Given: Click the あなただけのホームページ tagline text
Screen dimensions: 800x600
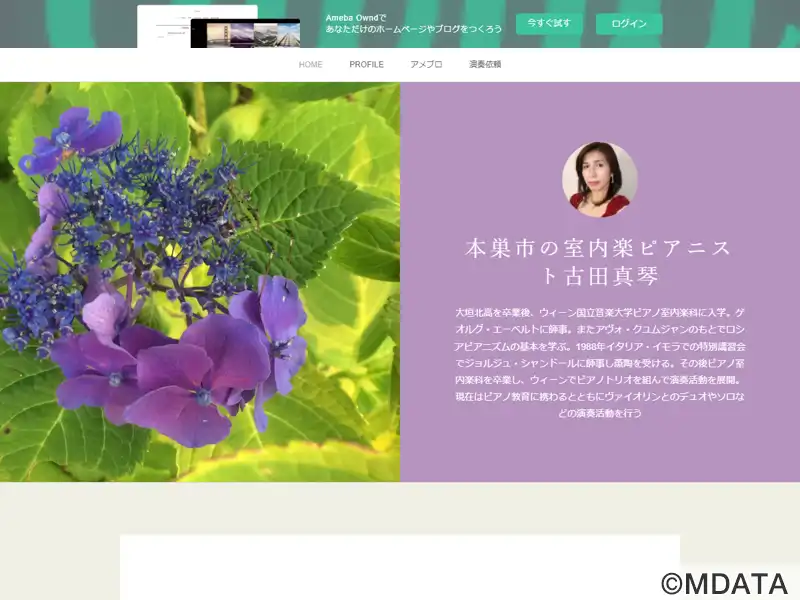Looking at the screenshot, I should [414, 29].
